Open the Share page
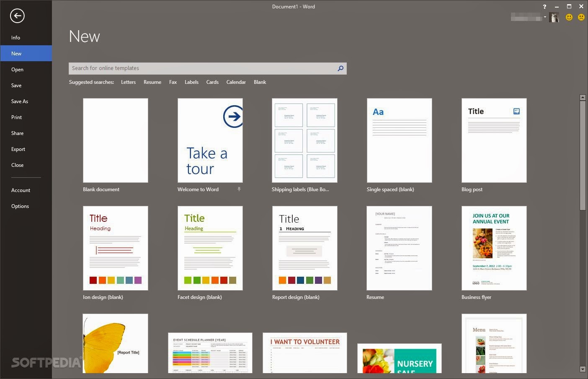588x379 pixels. coord(26,133)
